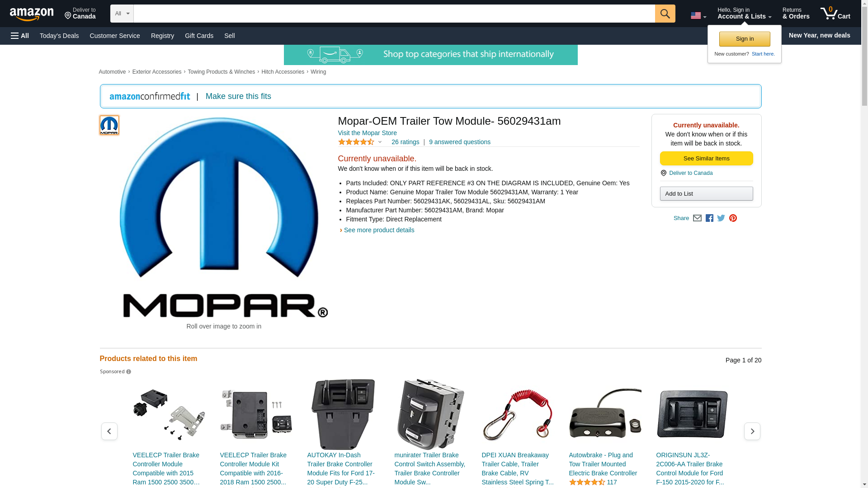Click the Sponsored info icon
Image resolution: width=868 pixels, height=488 pixels.
tap(128, 372)
